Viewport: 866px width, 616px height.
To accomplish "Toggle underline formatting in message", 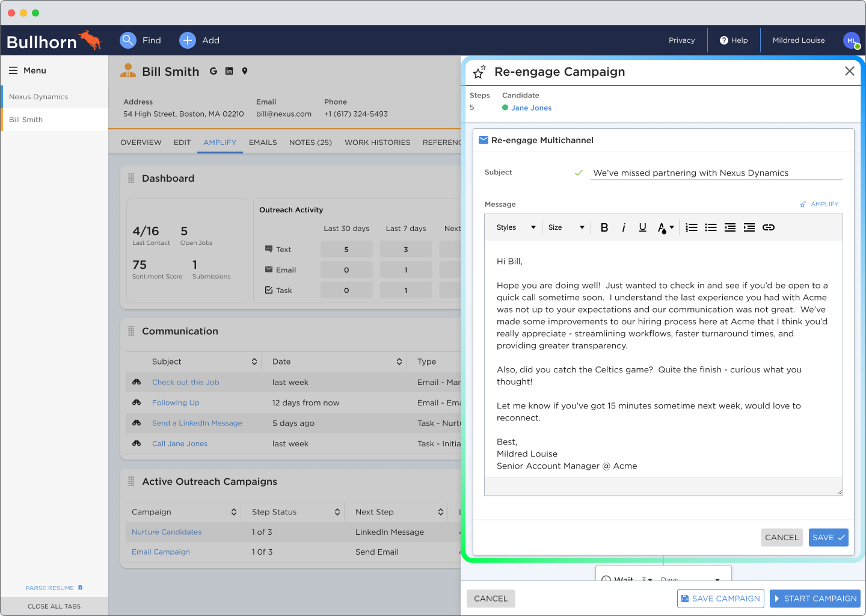I will coord(642,227).
